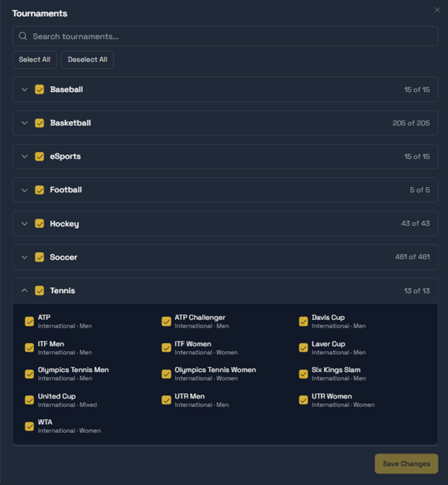Disable the Six Kings Slam checkbox
The width and height of the screenshot is (448, 485).
tap(303, 374)
